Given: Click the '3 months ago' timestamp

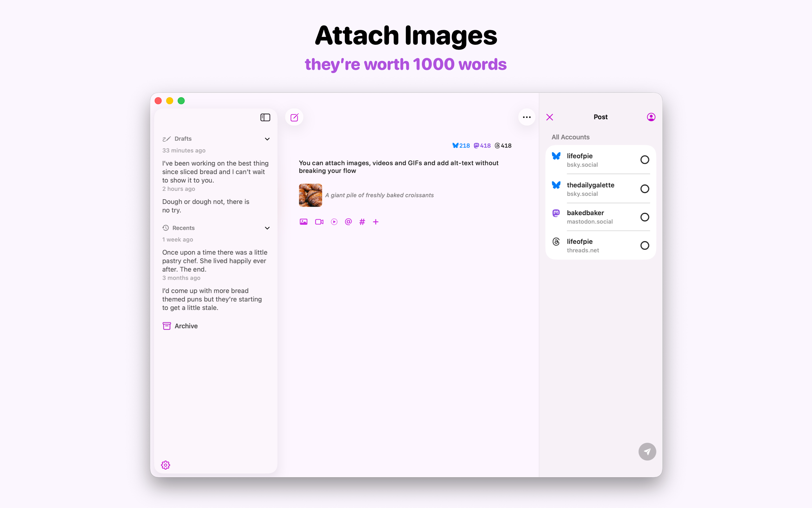Looking at the screenshot, I should coord(181,278).
